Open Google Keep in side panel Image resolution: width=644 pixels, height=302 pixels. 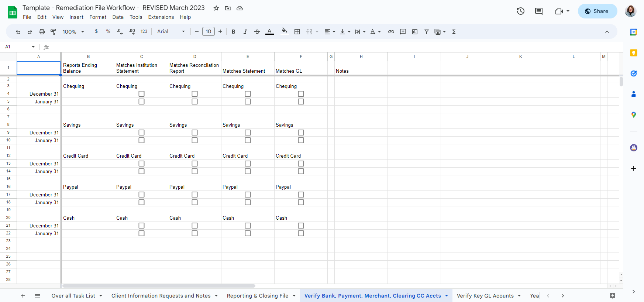pyautogui.click(x=634, y=53)
